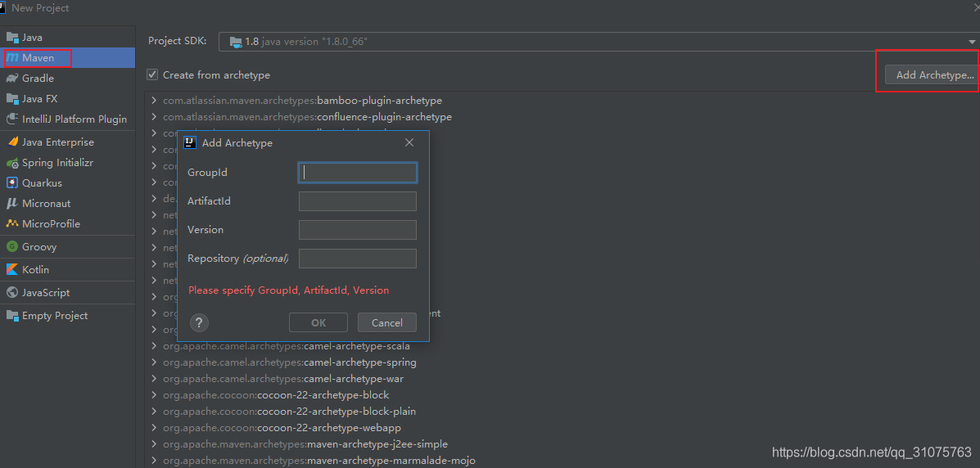The width and height of the screenshot is (980, 468).
Task: Select confluence-plugin-archetype row text
Action: 308,117
